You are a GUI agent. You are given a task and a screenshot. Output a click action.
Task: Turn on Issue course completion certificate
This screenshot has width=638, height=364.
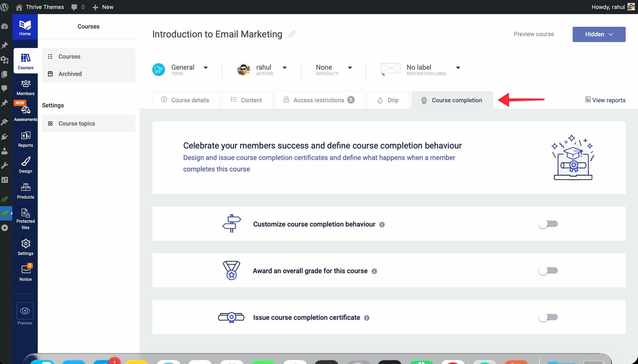coord(548,317)
